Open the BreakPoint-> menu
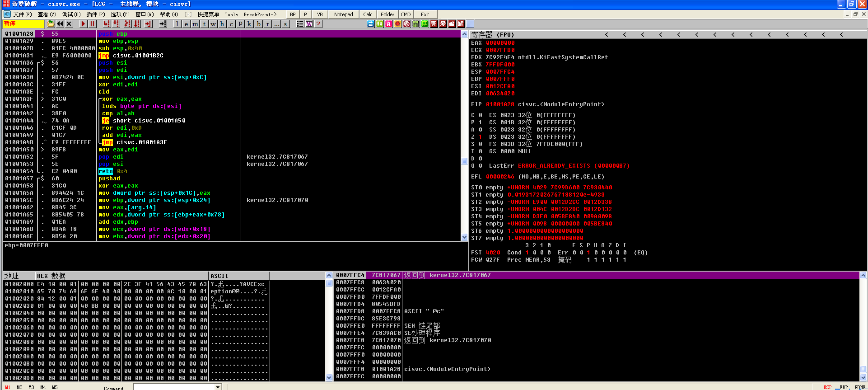Image resolution: width=868 pixels, height=390 pixels. (260, 14)
